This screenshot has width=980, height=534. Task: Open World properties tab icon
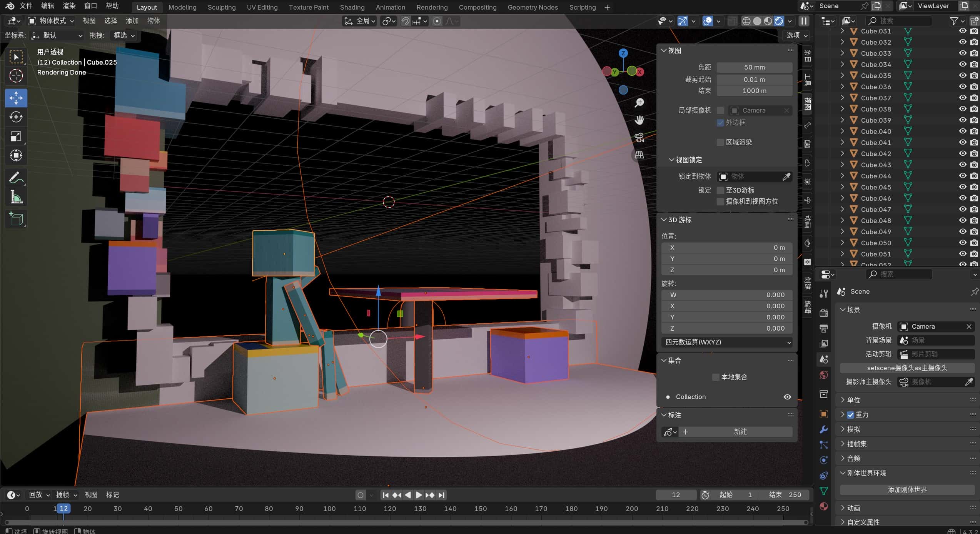pyautogui.click(x=823, y=375)
